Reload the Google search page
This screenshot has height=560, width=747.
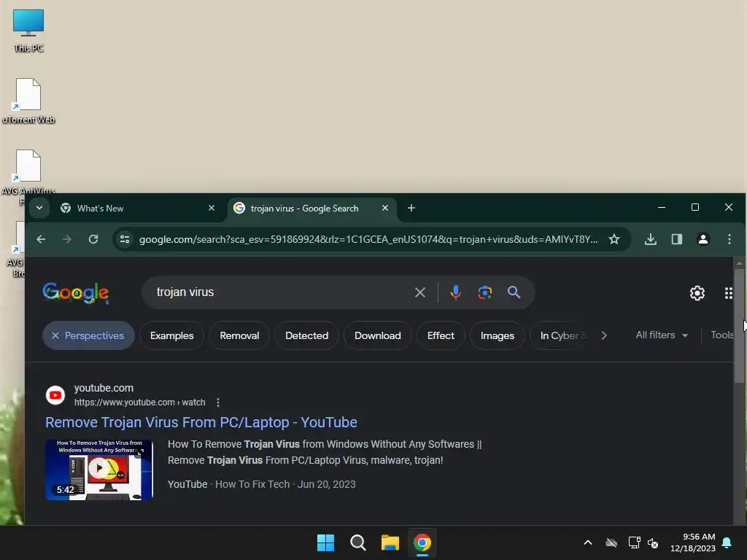coord(93,239)
